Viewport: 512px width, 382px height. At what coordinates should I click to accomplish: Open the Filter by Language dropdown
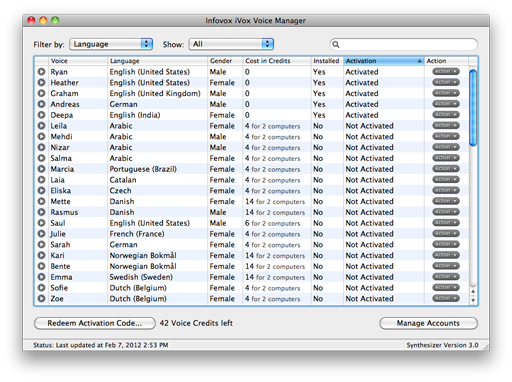tap(111, 44)
